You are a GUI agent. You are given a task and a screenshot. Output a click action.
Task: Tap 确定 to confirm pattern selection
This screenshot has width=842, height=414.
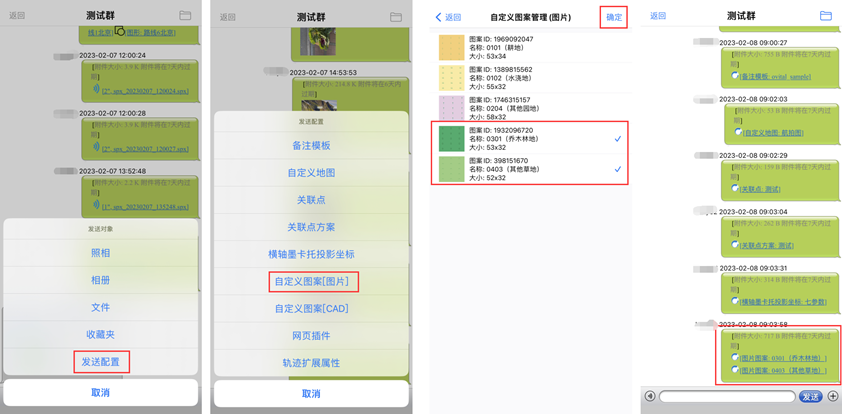coord(614,17)
